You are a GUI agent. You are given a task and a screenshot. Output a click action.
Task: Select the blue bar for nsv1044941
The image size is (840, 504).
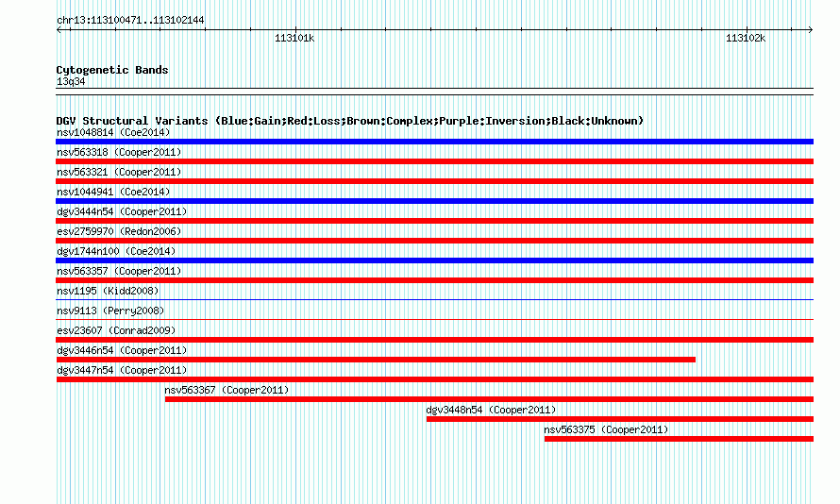(434, 201)
